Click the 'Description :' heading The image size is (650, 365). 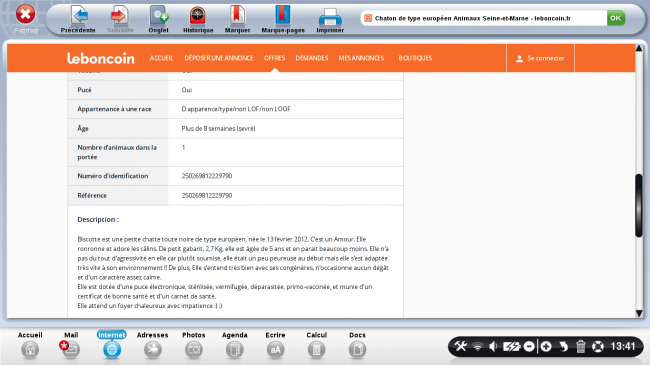(98, 219)
